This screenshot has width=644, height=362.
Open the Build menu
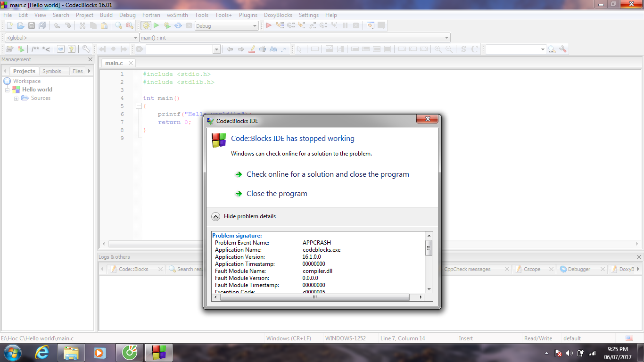[106, 15]
